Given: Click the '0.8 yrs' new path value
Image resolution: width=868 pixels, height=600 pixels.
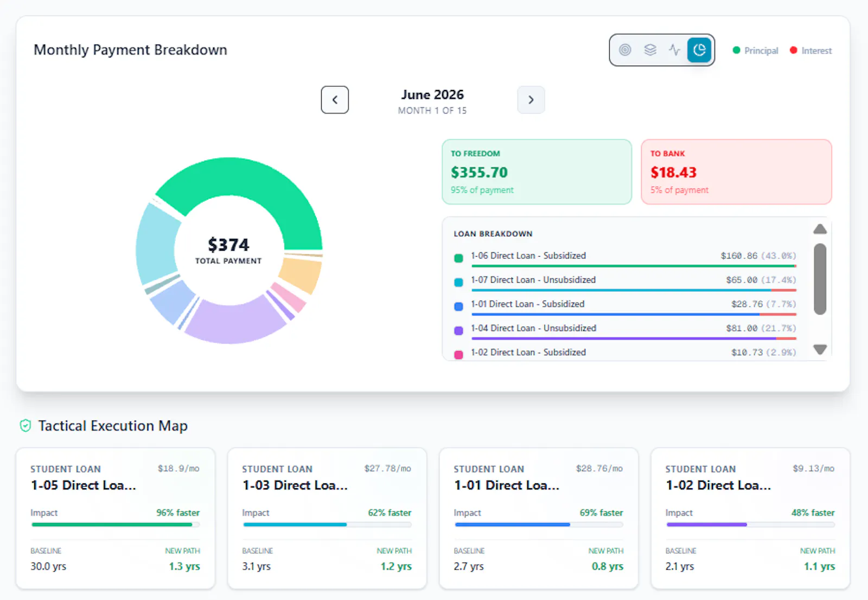Looking at the screenshot, I should pyautogui.click(x=608, y=566).
